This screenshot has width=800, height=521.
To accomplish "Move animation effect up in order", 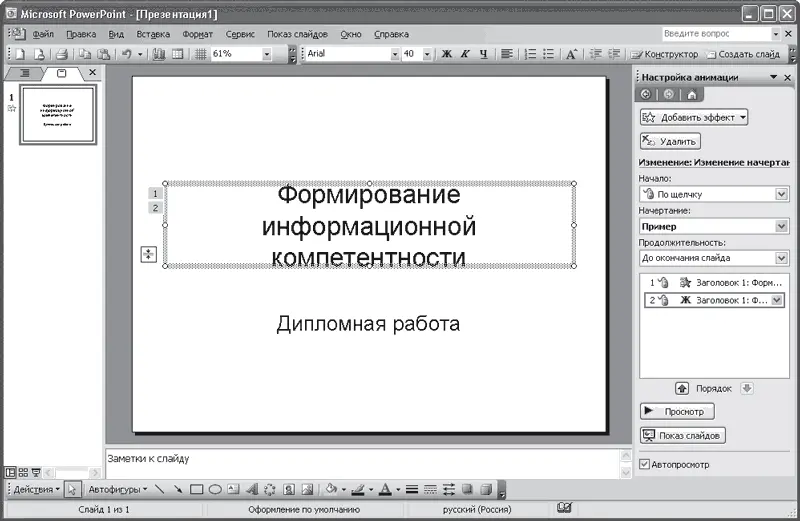I will (x=682, y=388).
